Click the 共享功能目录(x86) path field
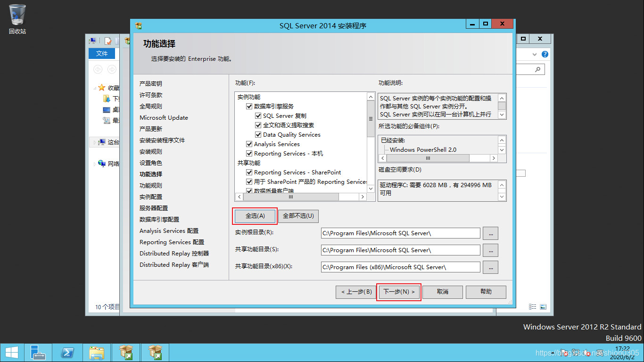This screenshot has height=362, width=644. click(401, 267)
